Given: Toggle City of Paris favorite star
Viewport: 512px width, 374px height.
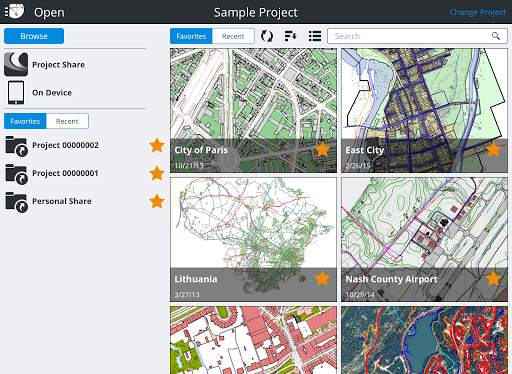Looking at the screenshot, I should click(322, 150).
